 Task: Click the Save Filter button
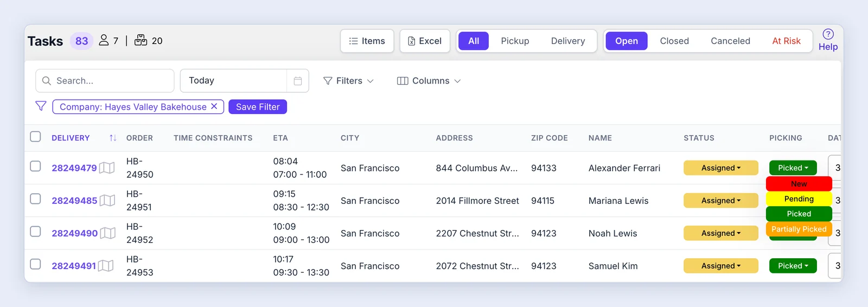point(258,107)
